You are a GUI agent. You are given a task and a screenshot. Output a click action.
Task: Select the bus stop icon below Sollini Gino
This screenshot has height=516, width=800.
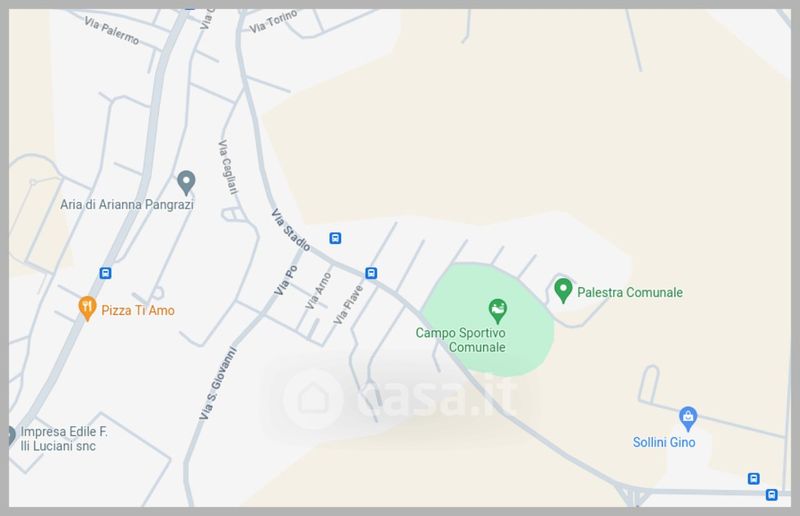pos(754,478)
